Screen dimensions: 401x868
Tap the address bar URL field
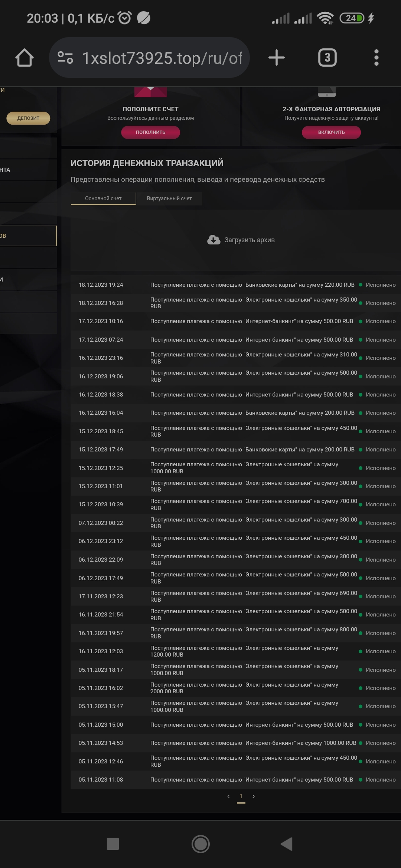[162, 58]
